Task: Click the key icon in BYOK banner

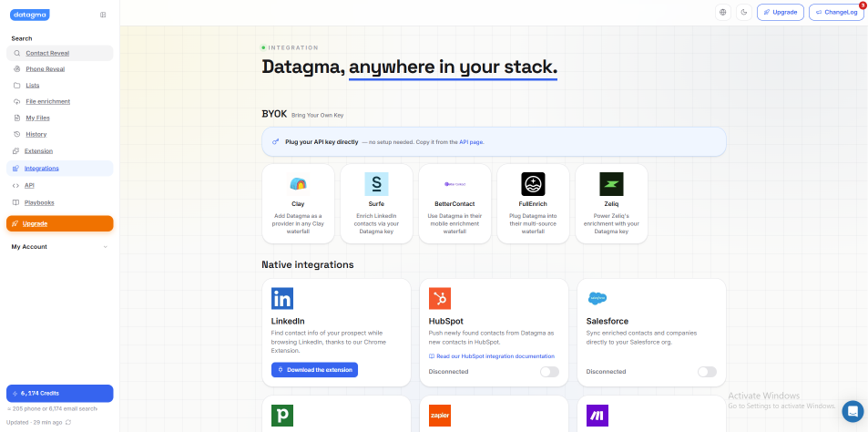Action: coord(275,142)
